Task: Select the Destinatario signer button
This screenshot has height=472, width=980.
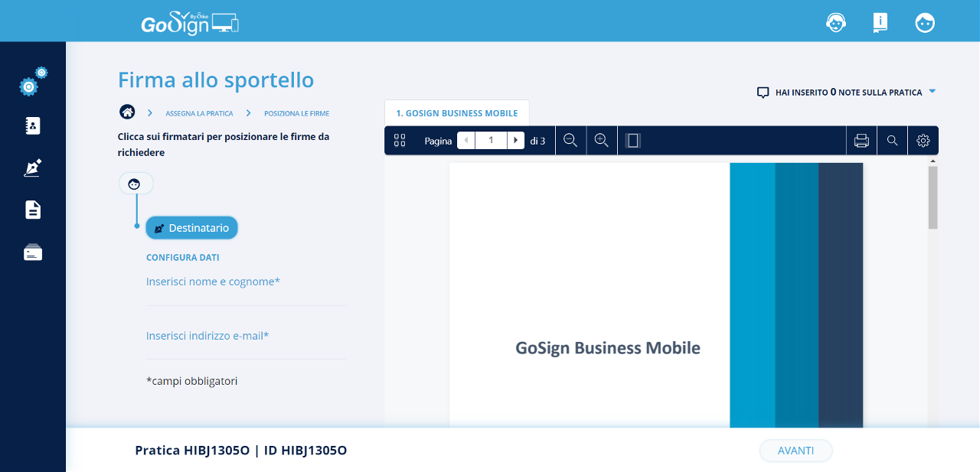Action: click(191, 228)
